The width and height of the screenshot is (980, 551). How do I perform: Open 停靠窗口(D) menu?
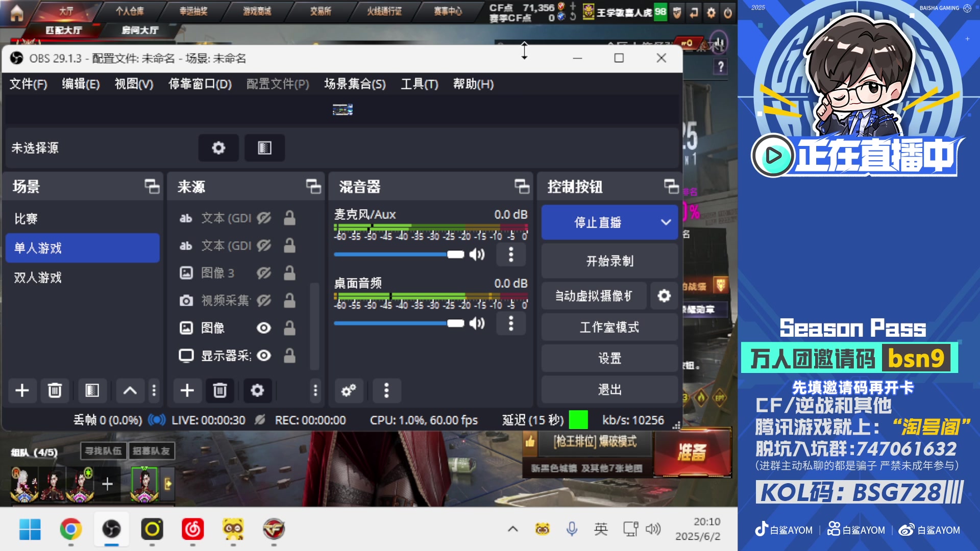tap(200, 84)
